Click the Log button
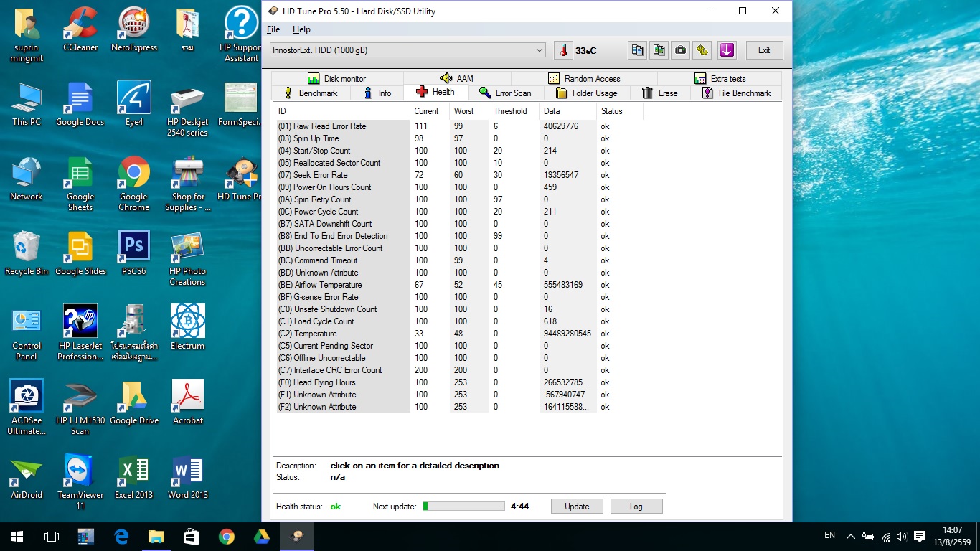Viewport: 980px width, 551px height. click(636, 507)
